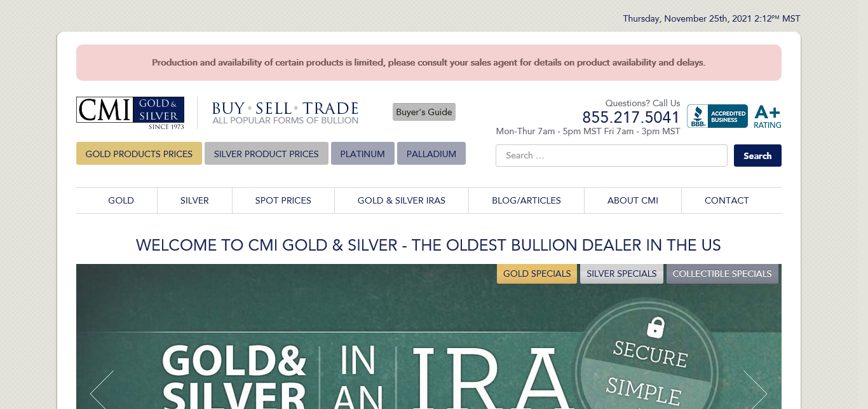The image size is (868, 409).
Task: Advance carousel with right arrow
Action: 755,389
